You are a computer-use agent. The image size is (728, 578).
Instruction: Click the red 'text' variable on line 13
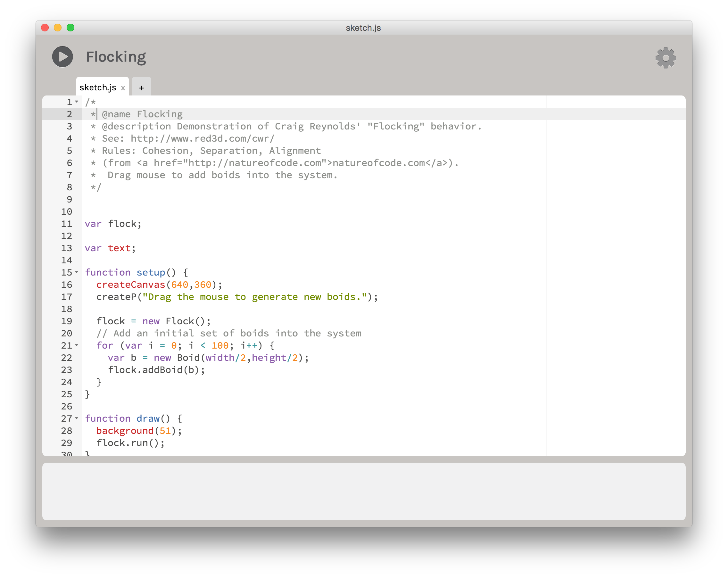point(119,248)
